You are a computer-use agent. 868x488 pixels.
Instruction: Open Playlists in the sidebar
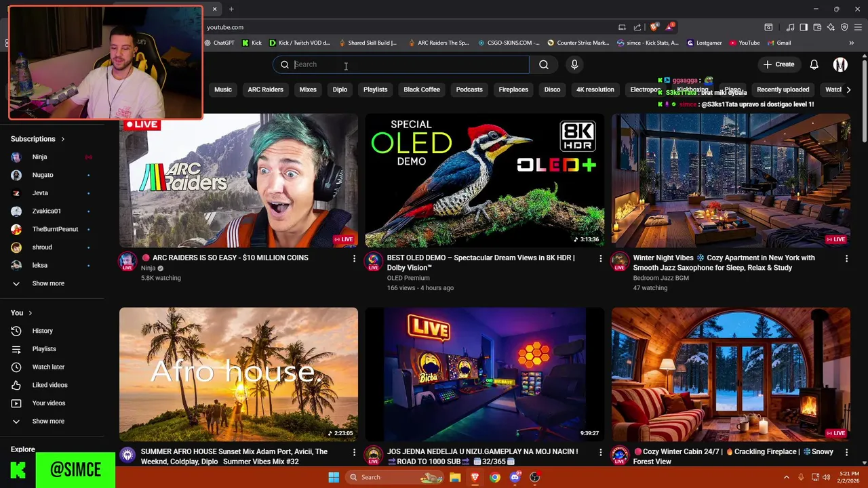click(x=44, y=349)
